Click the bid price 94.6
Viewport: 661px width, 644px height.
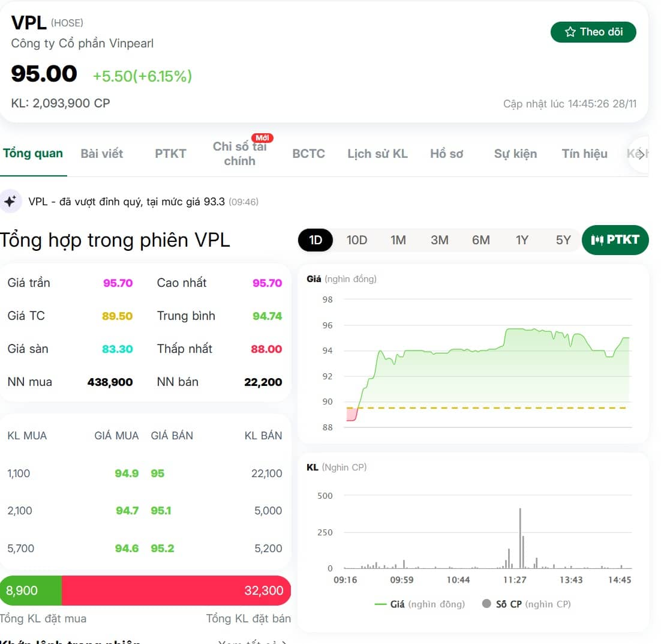[127, 548]
